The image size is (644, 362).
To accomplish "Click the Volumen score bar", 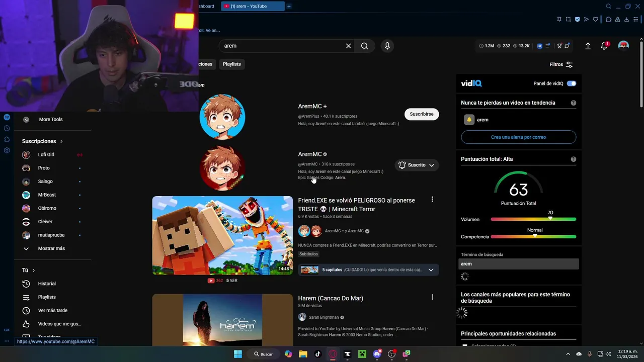I will coord(533,219).
